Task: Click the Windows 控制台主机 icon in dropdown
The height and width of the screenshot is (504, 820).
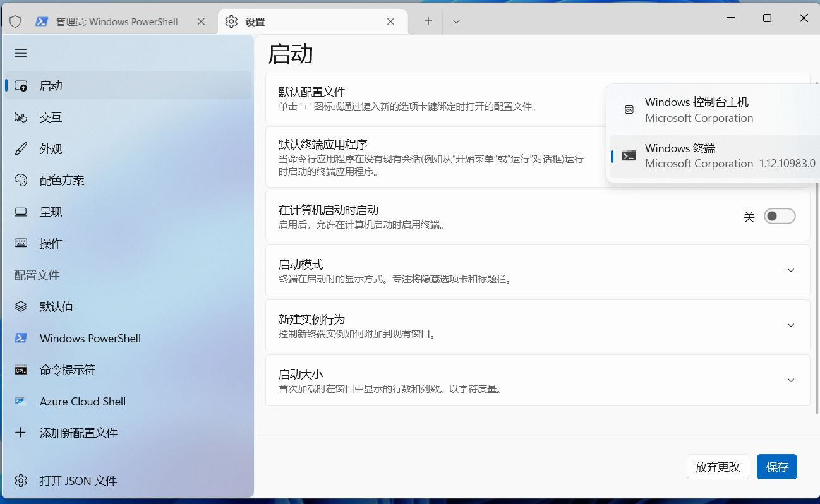Action: [x=629, y=109]
